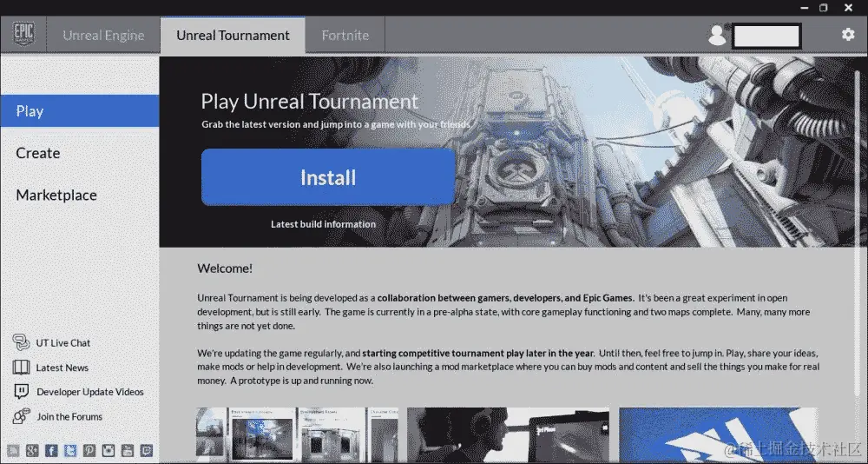868x464 pixels.
Task: Click the Join the Forums people icon
Action: [21, 415]
